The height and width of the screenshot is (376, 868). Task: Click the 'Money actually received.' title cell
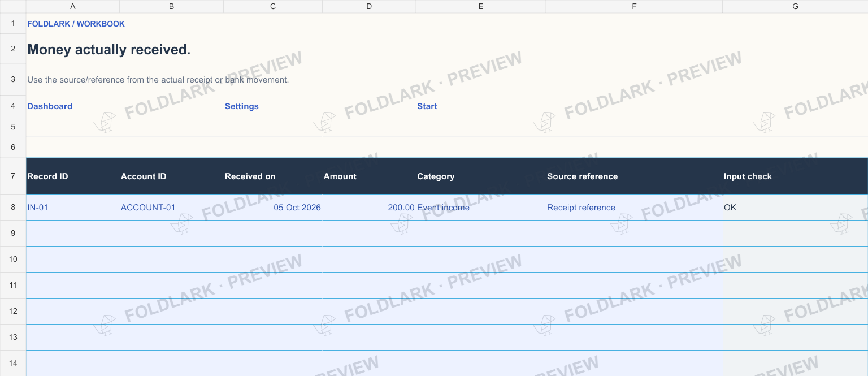(109, 50)
